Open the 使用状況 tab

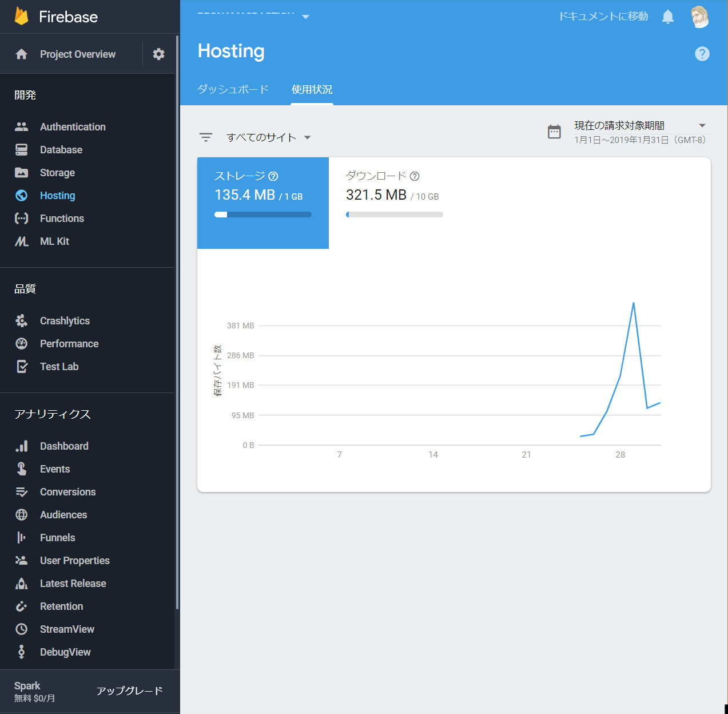click(312, 89)
